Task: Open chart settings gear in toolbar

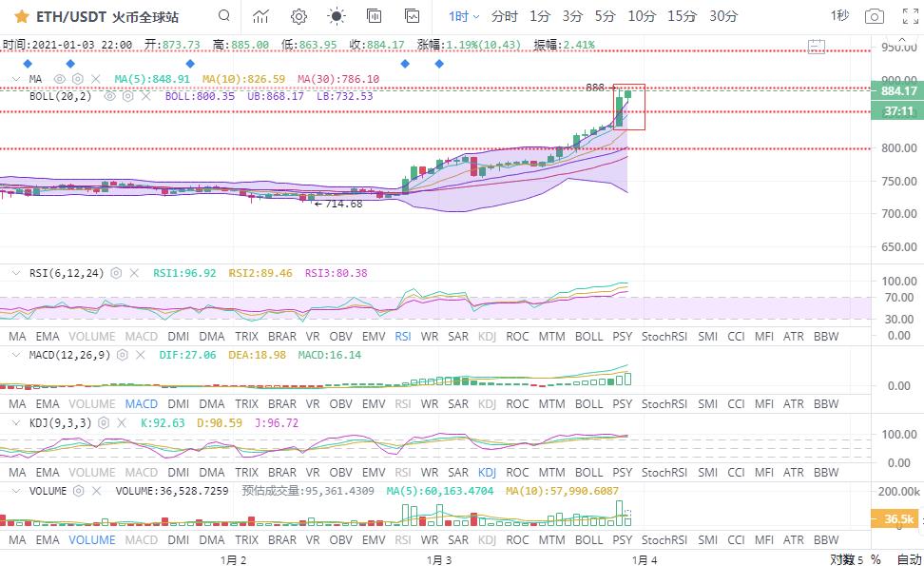Action: click(x=298, y=16)
